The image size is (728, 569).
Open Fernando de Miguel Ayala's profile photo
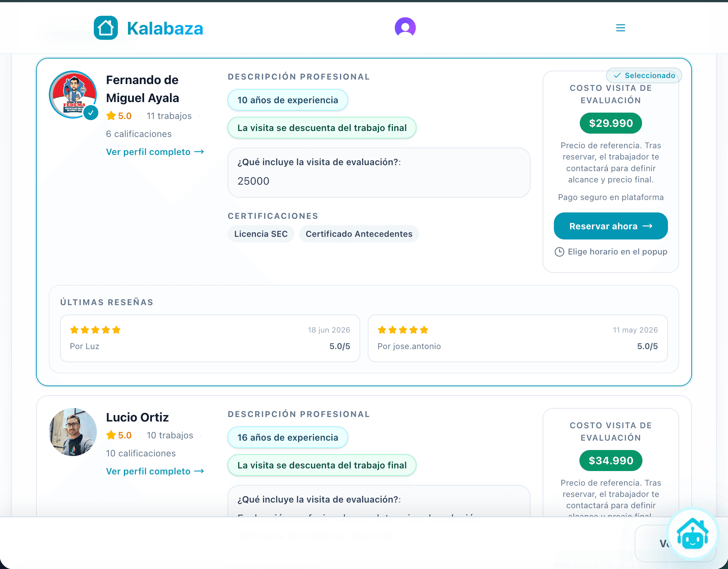point(73,95)
